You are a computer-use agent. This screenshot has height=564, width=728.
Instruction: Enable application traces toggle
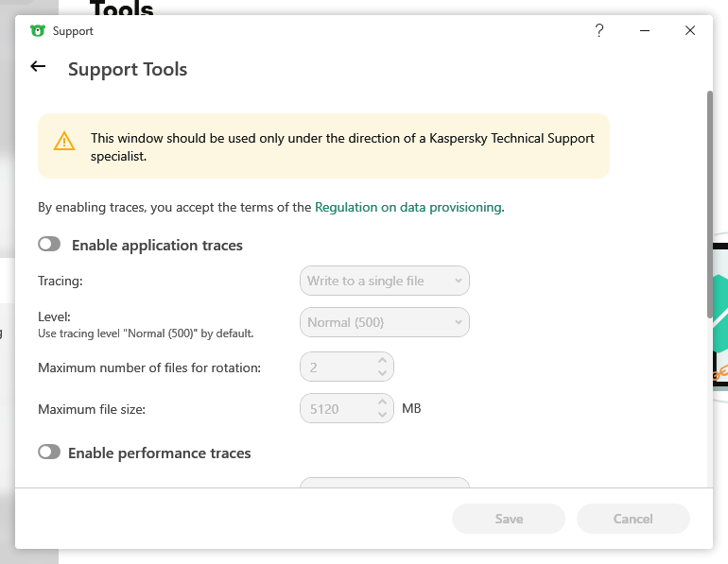pos(49,245)
